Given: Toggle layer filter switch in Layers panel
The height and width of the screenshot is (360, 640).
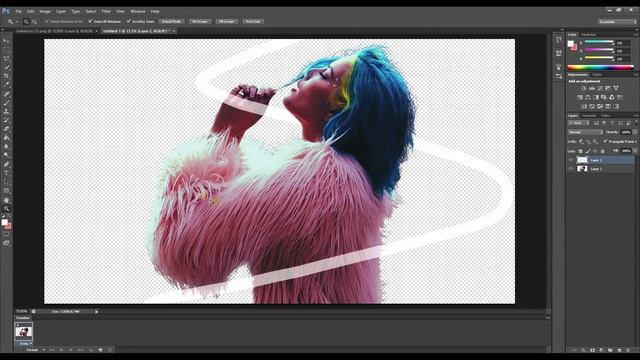Looking at the screenshot, I should (636, 122).
